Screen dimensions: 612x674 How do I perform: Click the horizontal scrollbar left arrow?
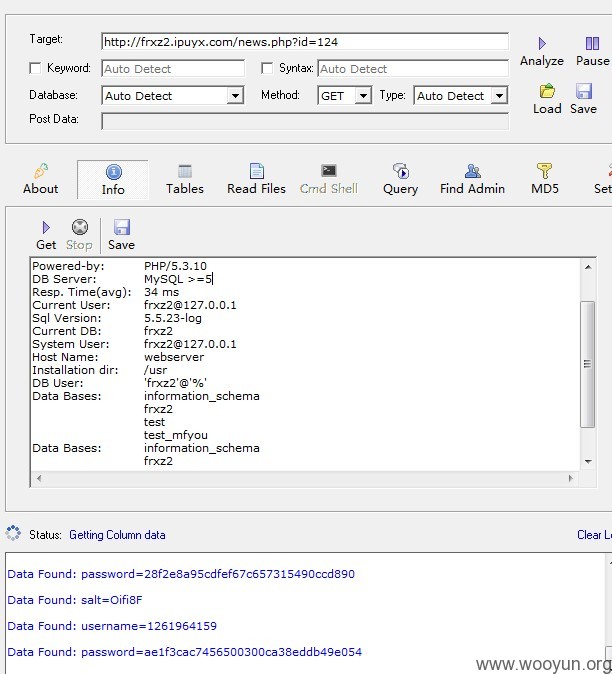coord(39,478)
